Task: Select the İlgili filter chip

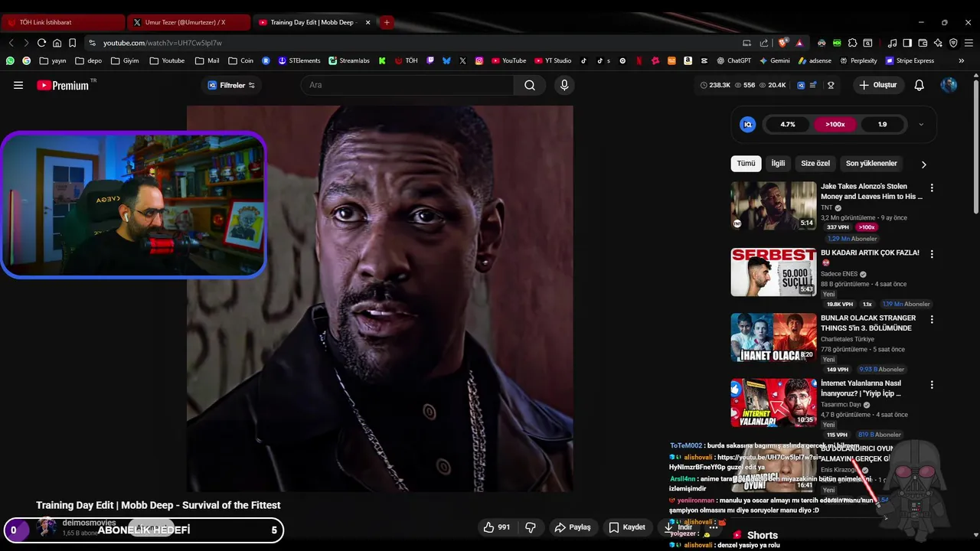Action: point(778,164)
